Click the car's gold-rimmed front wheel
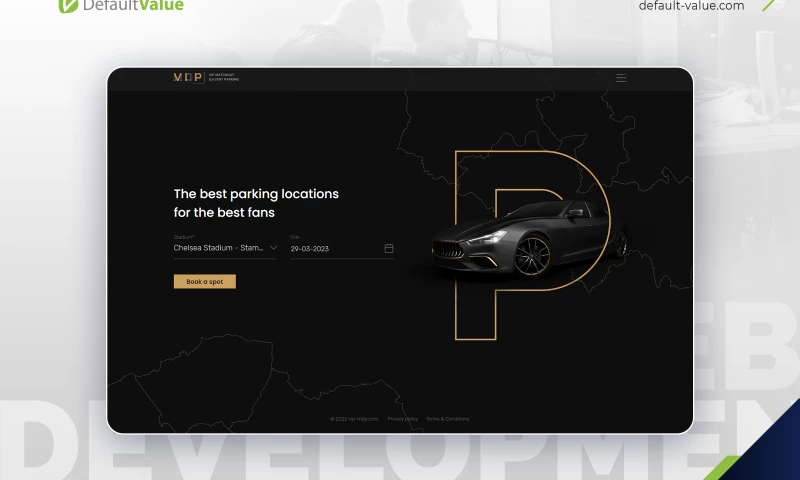Screen dimensions: 800x480 pos(532,255)
